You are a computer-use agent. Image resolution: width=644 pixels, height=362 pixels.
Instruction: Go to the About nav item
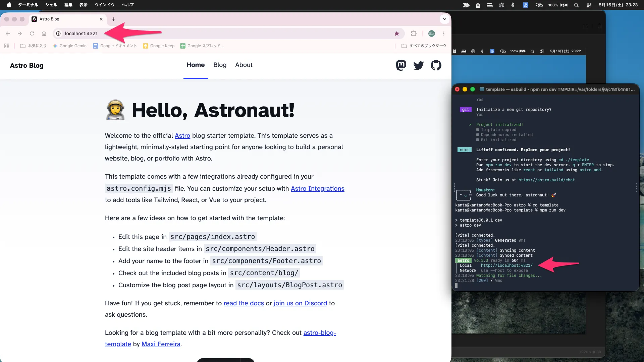click(244, 65)
